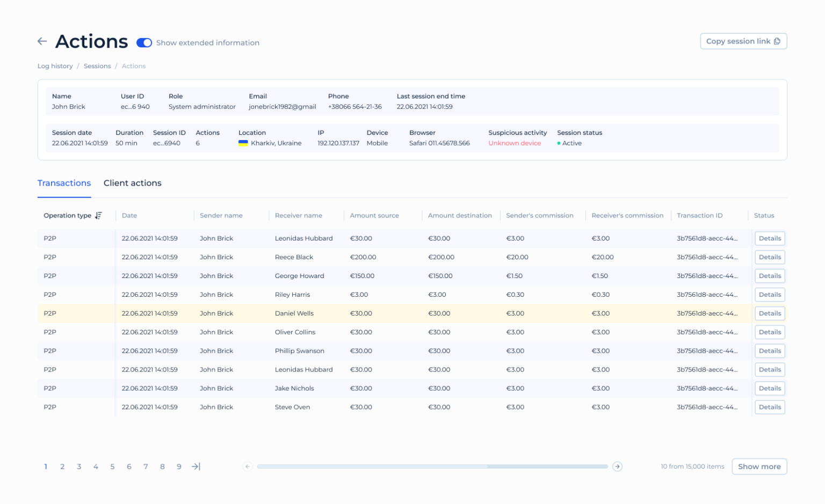Click the copy icon in Copy session link
The height and width of the screenshot is (504, 825).
click(778, 41)
